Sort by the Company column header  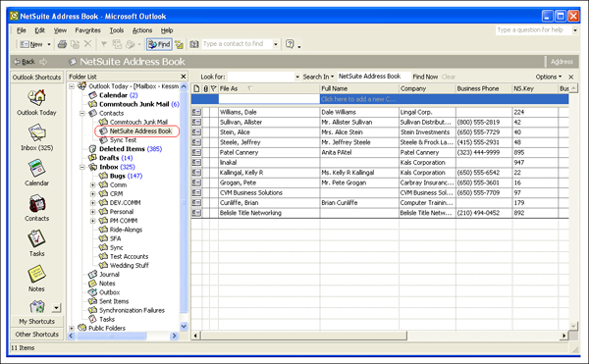(x=427, y=88)
